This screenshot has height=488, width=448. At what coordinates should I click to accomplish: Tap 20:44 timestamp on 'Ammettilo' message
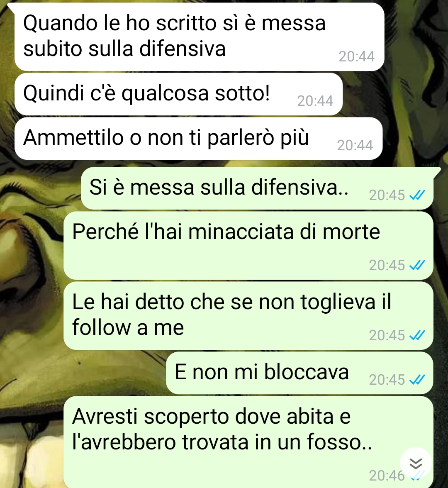click(x=355, y=145)
